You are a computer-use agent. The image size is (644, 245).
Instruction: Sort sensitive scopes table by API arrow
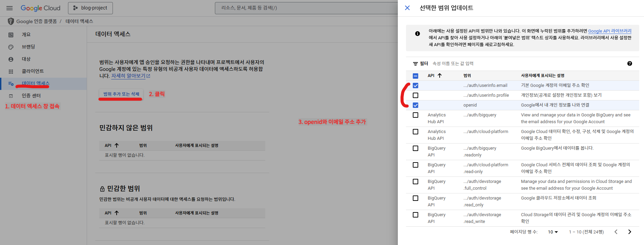tap(117, 213)
